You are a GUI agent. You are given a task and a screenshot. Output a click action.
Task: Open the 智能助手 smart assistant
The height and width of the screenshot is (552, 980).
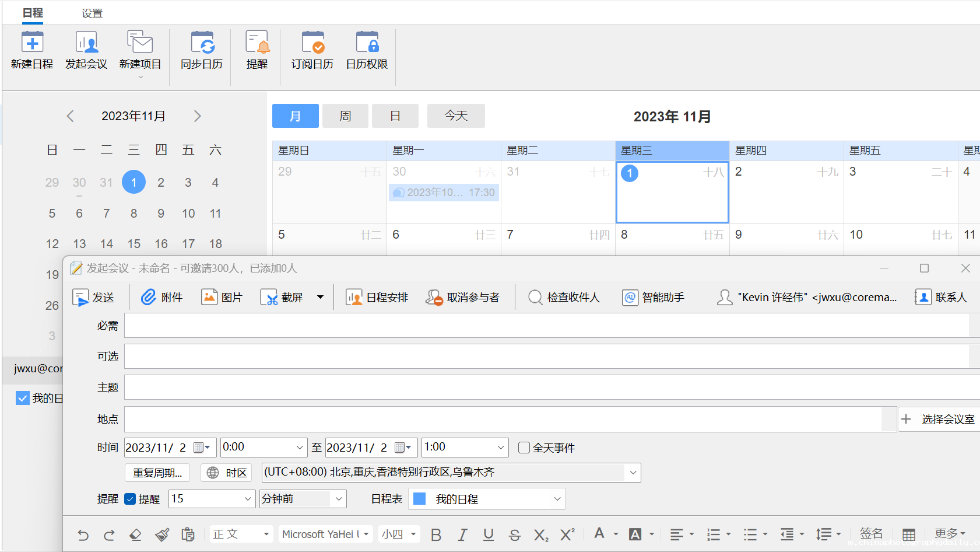pos(630,298)
